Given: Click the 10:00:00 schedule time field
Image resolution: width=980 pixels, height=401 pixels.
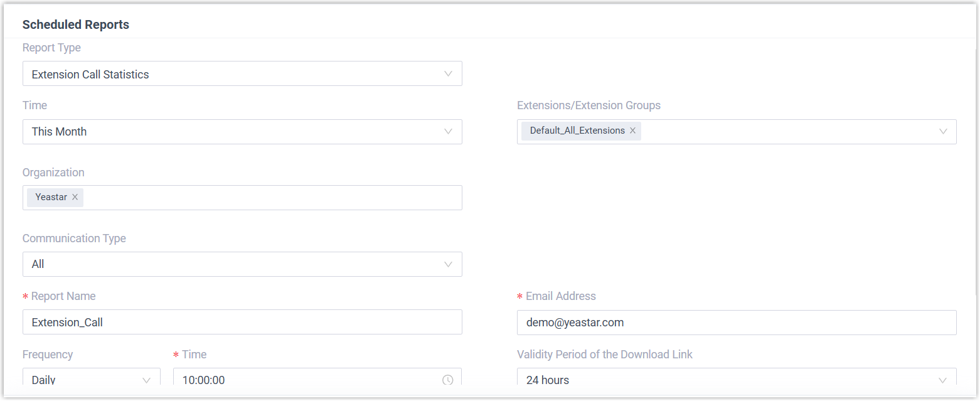Looking at the screenshot, I should pyautogui.click(x=307, y=379).
